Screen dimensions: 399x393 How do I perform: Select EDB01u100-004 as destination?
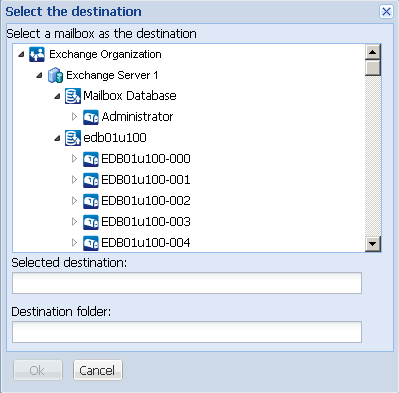coord(146,243)
